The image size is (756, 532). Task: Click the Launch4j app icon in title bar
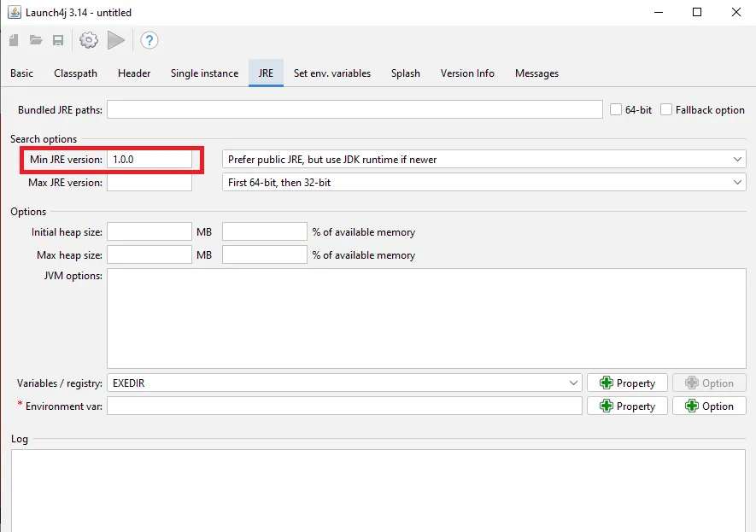pos(15,12)
